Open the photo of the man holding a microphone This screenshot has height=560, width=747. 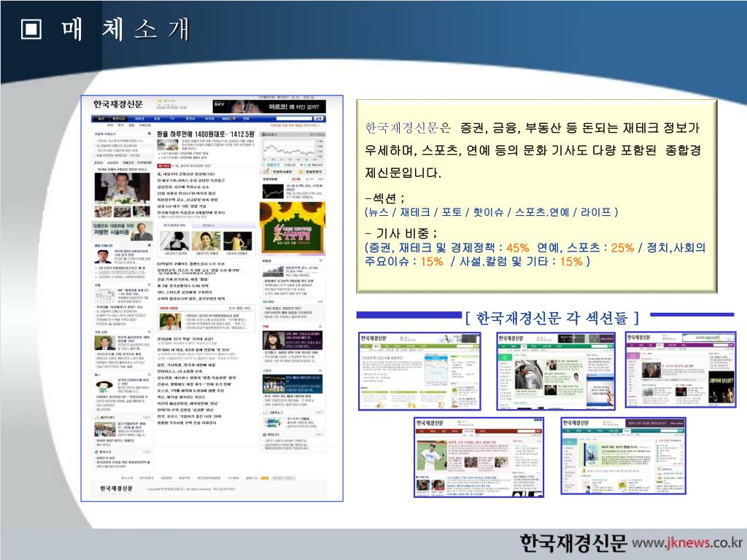122,189
